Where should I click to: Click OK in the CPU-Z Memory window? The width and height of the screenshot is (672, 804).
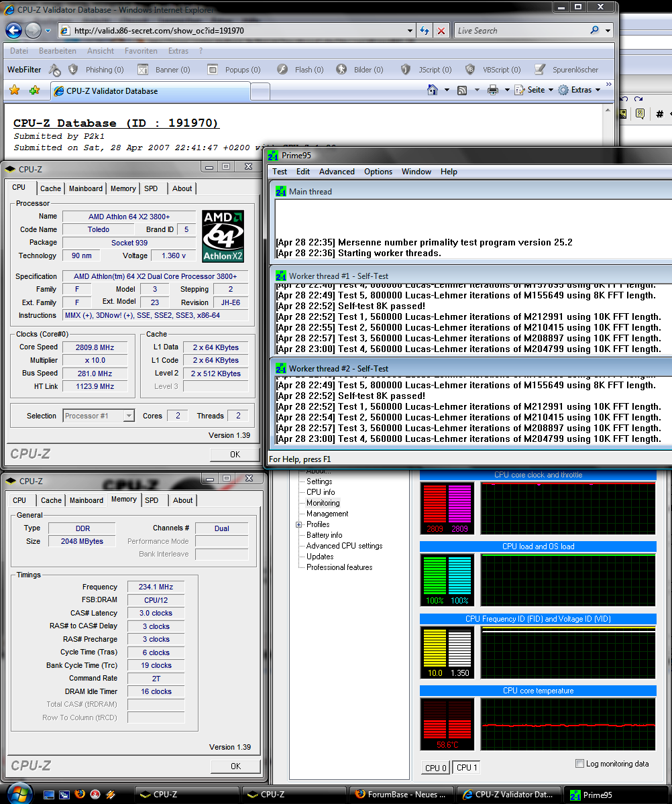[235, 766]
